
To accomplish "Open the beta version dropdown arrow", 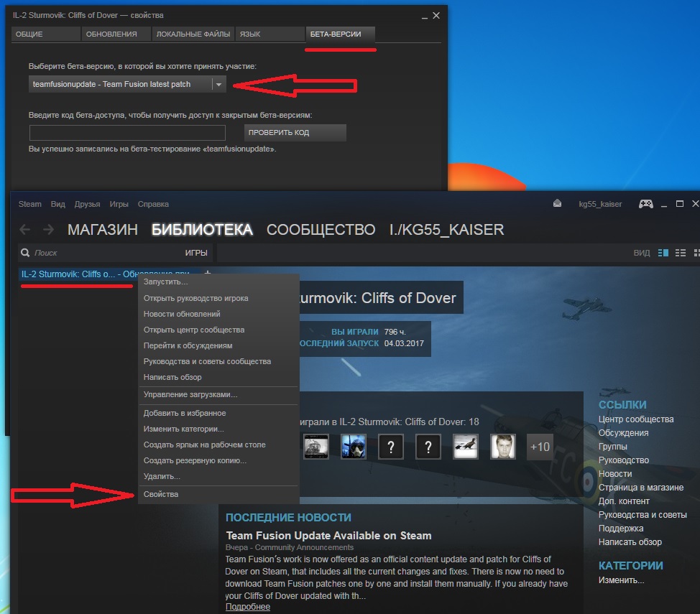I will pyautogui.click(x=218, y=84).
